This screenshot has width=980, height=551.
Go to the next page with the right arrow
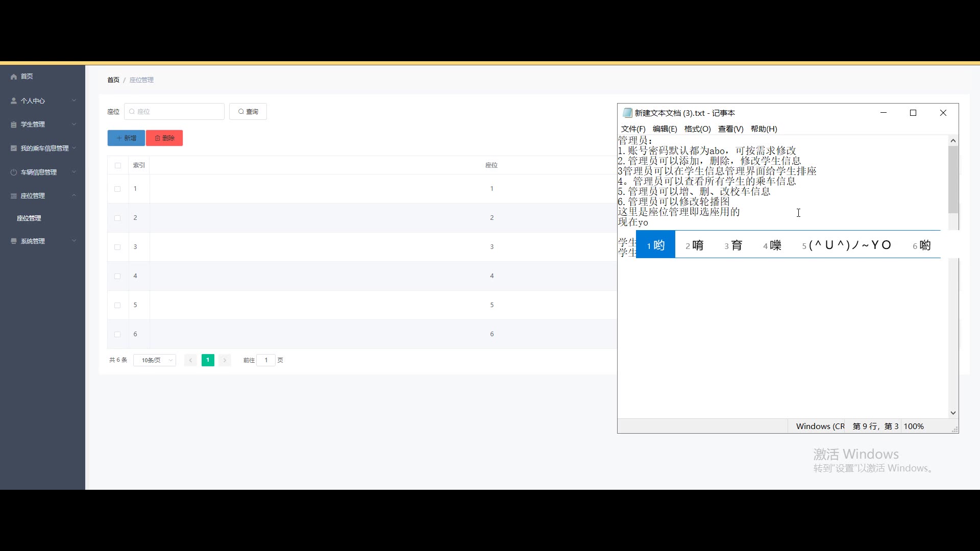pos(225,360)
